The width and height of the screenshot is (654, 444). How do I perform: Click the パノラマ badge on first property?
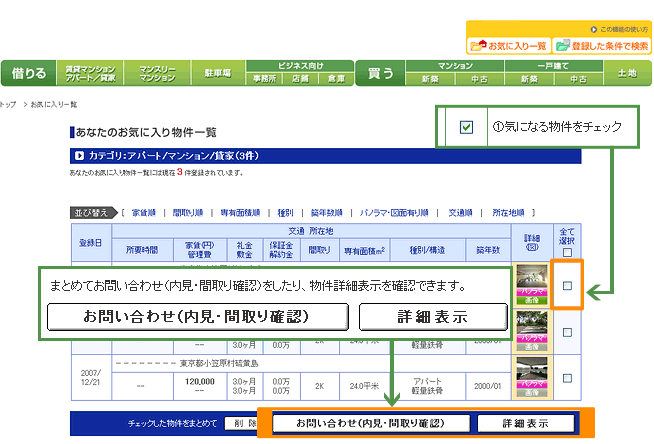click(530, 291)
